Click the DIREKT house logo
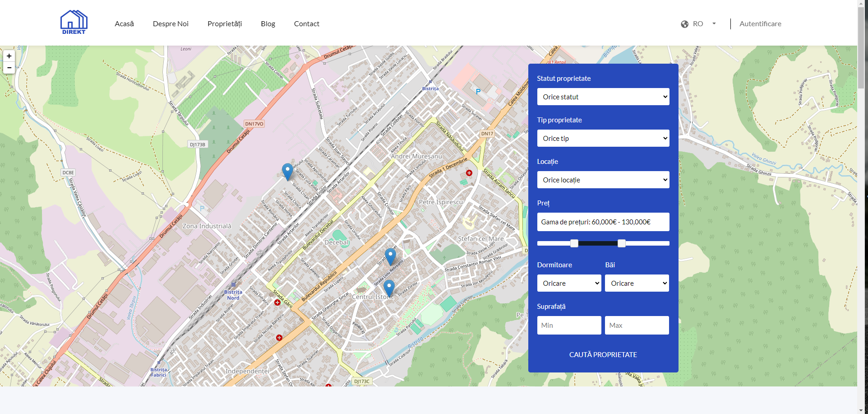 click(x=74, y=22)
